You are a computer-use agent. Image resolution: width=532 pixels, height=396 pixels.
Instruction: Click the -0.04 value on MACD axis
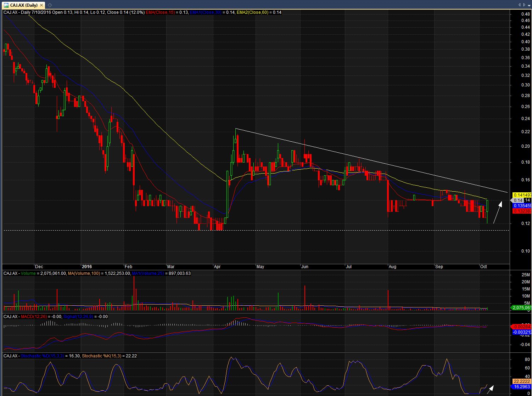pos(525,344)
